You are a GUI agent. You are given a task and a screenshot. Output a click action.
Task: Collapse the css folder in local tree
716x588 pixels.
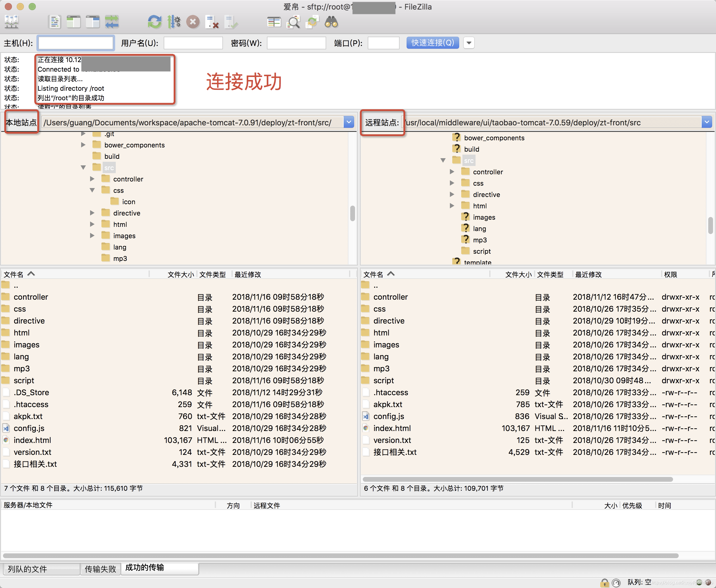pos(92,190)
